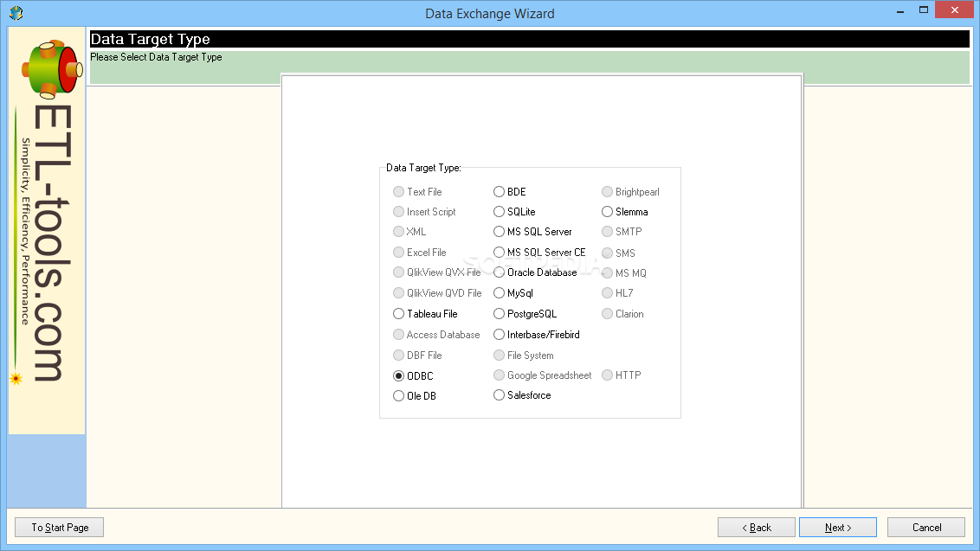Select HL7 target type

(x=617, y=293)
